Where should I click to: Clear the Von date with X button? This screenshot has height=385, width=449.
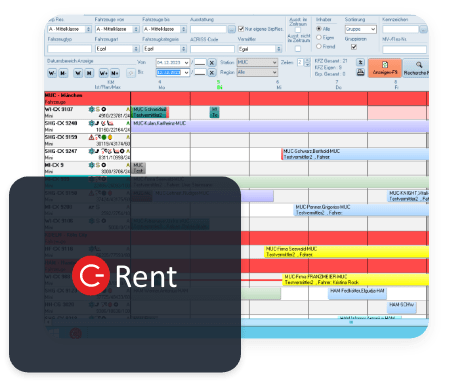click(212, 63)
